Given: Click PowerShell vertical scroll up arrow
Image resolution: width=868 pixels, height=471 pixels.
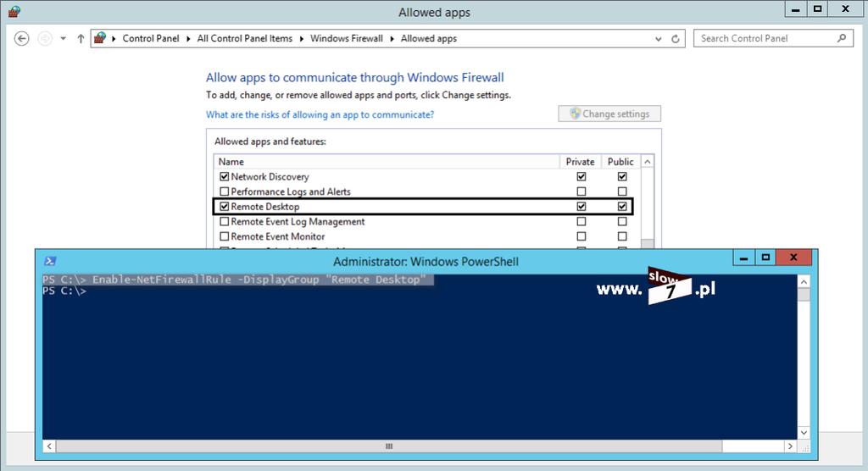Looking at the screenshot, I should tap(804, 282).
